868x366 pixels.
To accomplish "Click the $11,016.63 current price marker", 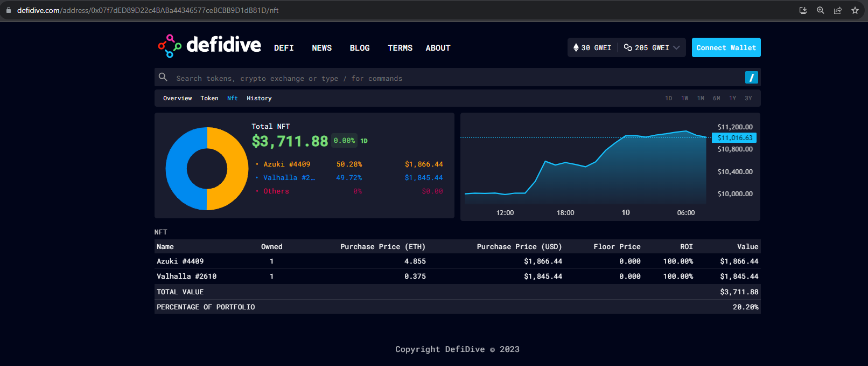I will (x=734, y=138).
